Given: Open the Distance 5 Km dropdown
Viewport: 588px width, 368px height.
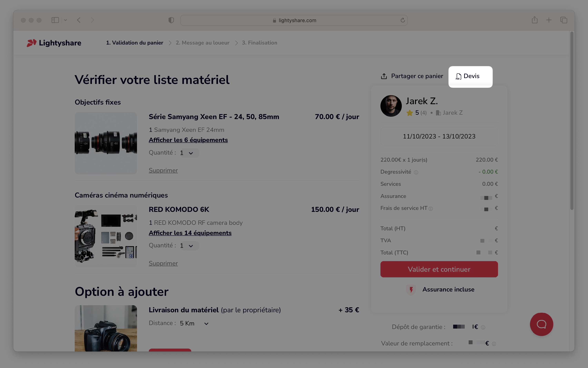Looking at the screenshot, I should pyautogui.click(x=194, y=323).
